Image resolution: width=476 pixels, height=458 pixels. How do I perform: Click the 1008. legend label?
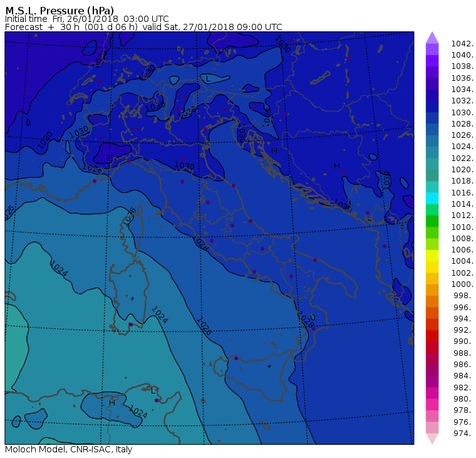click(462, 239)
